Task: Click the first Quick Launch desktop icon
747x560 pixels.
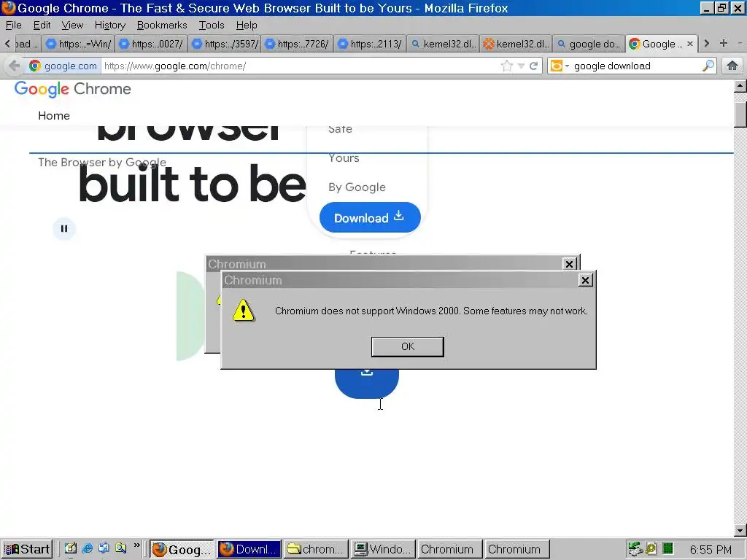Action: (71, 548)
